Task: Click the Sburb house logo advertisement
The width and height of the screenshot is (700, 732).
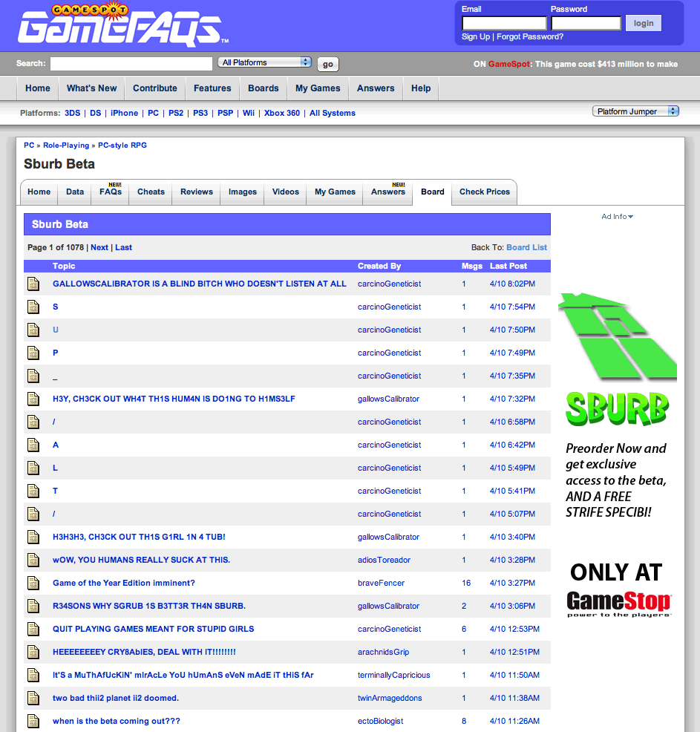Action: [617, 338]
